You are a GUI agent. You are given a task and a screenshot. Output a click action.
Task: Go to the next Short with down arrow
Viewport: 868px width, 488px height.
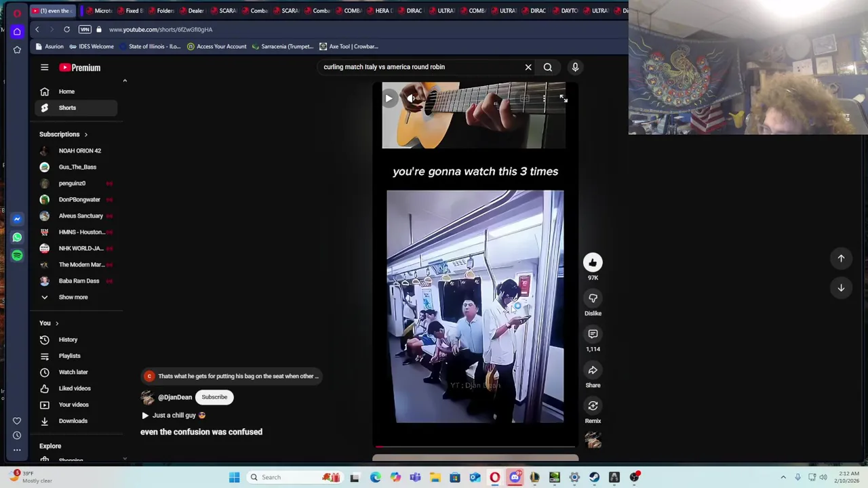pos(841,288)
